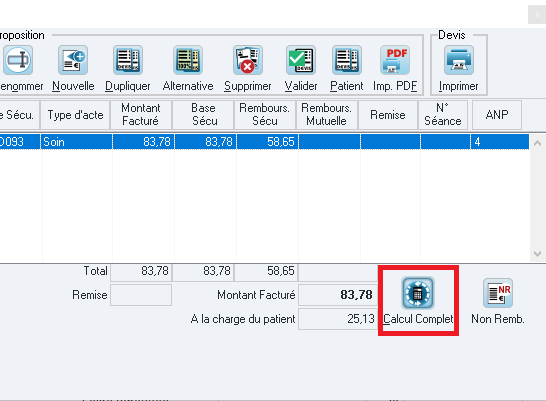Export with Imp. PDF icon

pos(395,60)
